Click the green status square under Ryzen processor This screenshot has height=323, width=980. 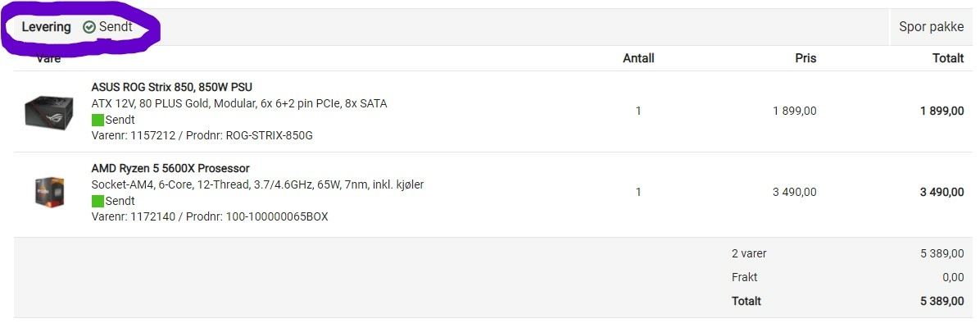coord(97,201)
